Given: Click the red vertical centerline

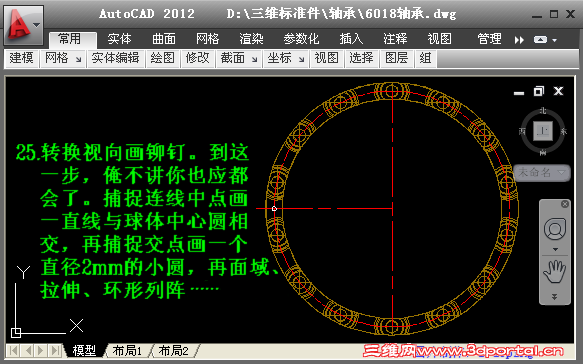Looking at the screenshot, I should [393, 208].
